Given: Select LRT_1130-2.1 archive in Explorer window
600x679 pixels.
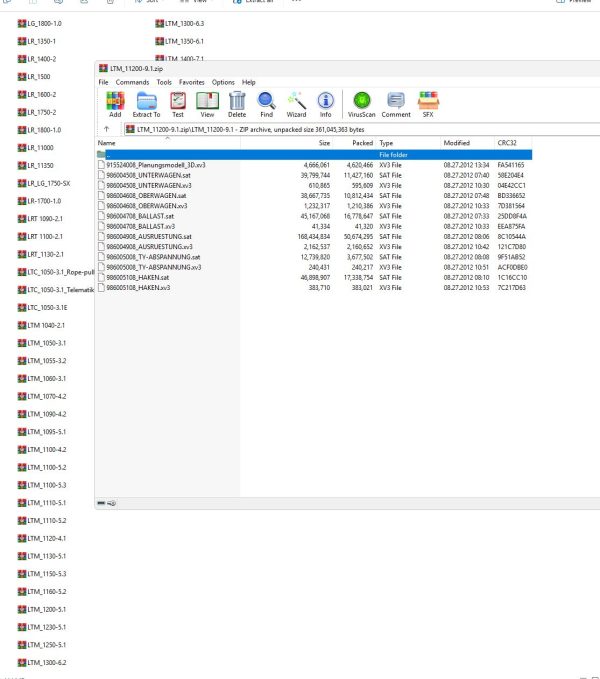Looking at the screenshot, I should (41, 254).
